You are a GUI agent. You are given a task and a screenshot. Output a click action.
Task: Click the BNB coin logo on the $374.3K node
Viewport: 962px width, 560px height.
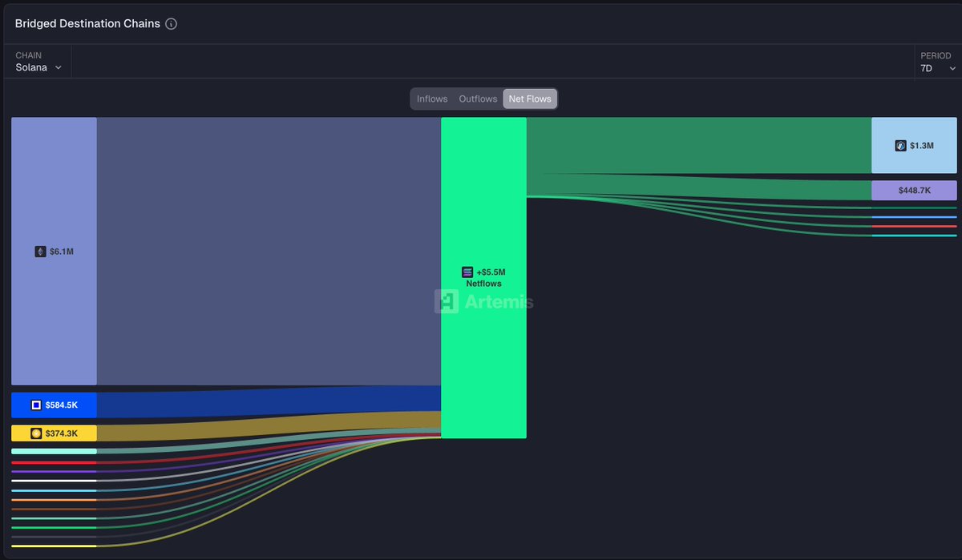coord(36,433)
